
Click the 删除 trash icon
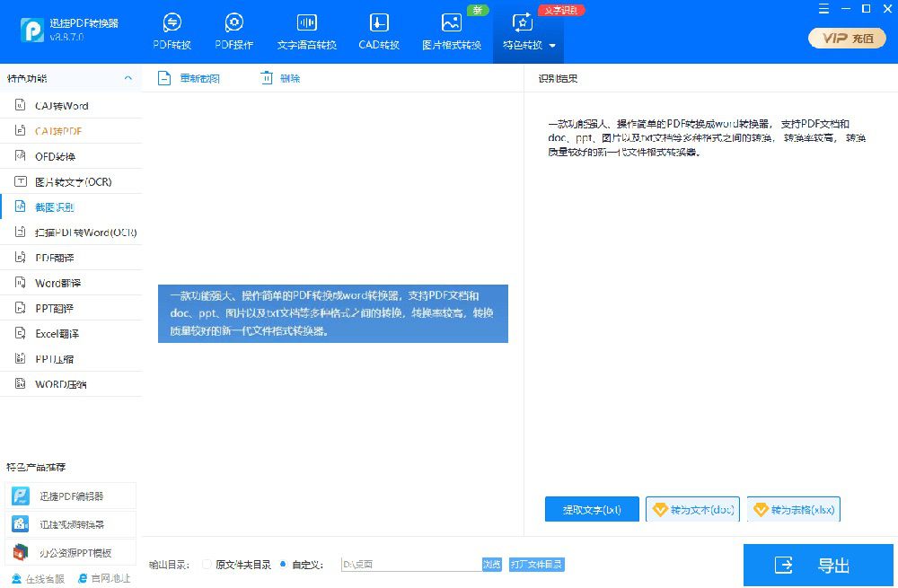pos(267,78)
